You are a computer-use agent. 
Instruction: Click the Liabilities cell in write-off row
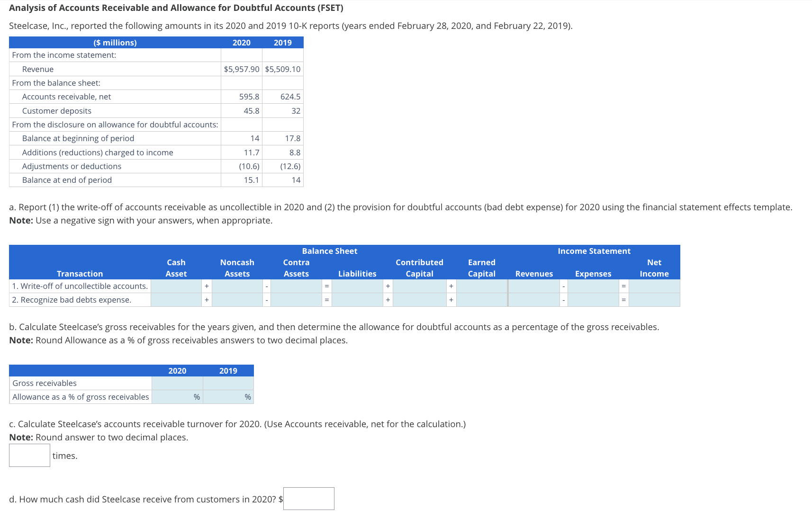(358, 286)
